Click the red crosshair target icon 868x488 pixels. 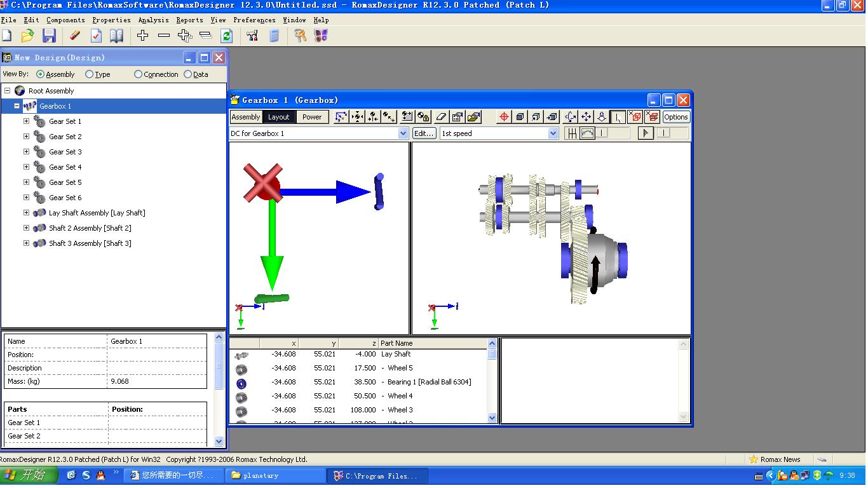click(x=504, y=117)
